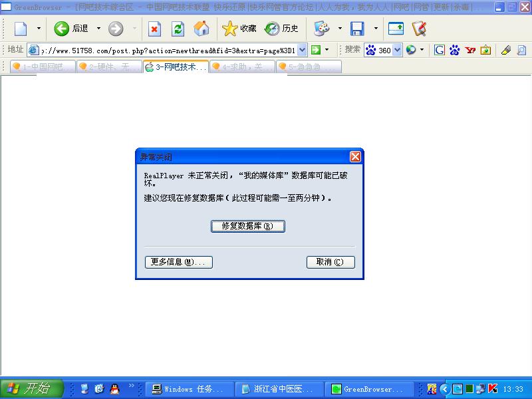Image resolution: width=532 pixels, height=399 pixels.
Task: Switch to tab 5-急急急
Action: (x=309, y=67)
